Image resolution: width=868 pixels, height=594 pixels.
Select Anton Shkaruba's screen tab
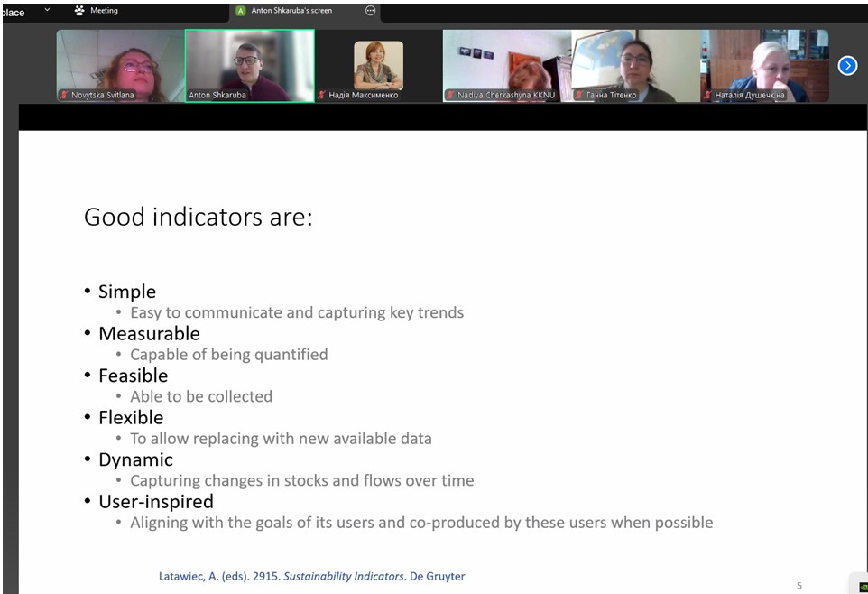pyautogui.click(x=291, y=11)
